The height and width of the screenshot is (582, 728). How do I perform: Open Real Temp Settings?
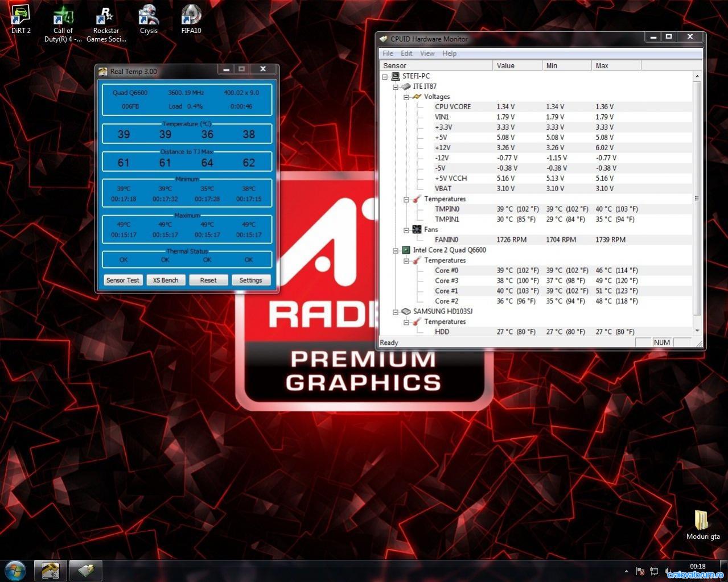click(x=250, y=280)
